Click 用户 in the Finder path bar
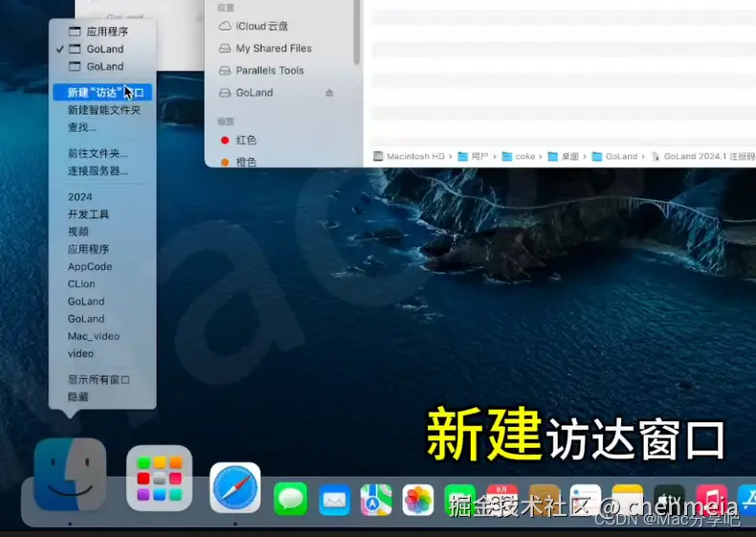The width and height of the screenshot is (756, 537). click(x=473, y=156)
